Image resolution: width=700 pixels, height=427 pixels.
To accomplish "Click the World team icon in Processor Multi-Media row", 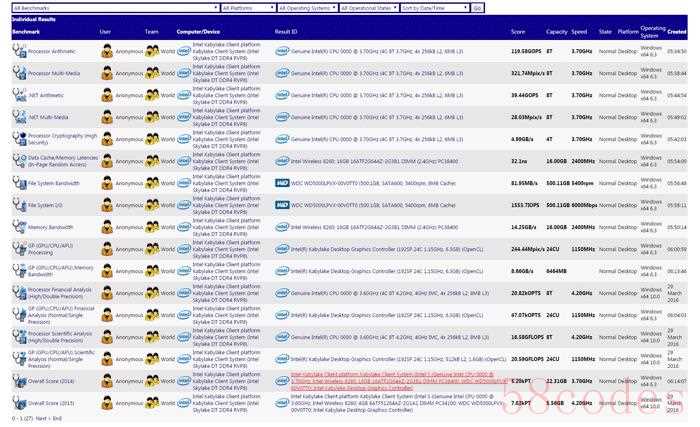I will [x=152, y=73].
